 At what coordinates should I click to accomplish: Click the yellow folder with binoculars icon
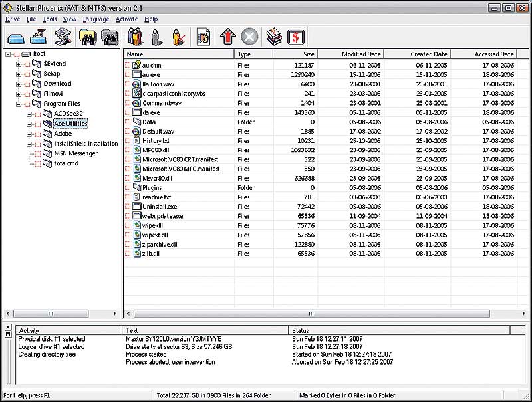88,37
